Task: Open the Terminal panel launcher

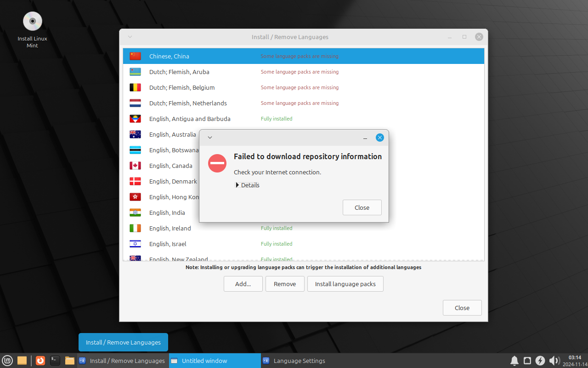Action: (55, 361)
